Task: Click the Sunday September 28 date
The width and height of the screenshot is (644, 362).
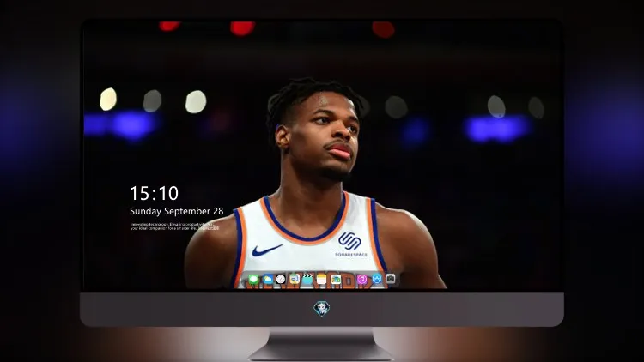Action: pos(177,211)
